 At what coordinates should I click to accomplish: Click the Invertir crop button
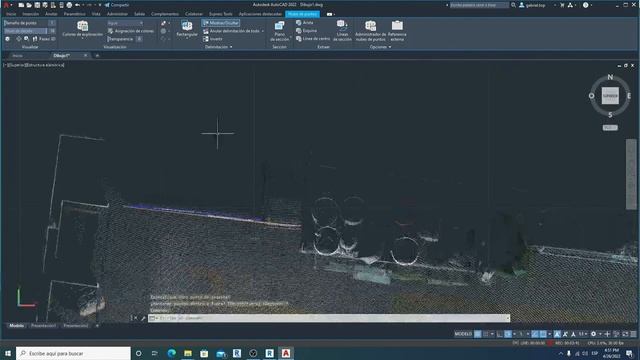pyautogui.click(x=213, y=39)
